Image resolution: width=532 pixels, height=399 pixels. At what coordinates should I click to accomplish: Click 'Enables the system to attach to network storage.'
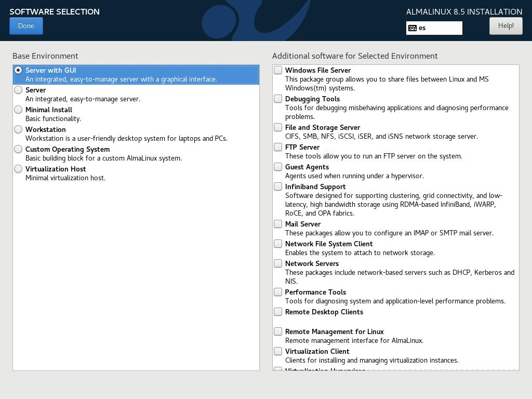click(360, 253)
